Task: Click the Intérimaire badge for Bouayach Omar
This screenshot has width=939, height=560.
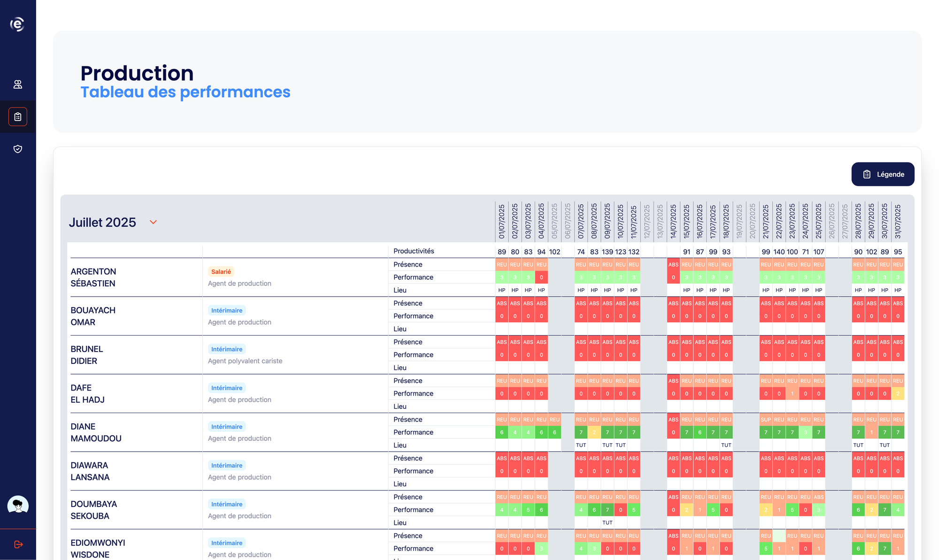Action: point(227,310)
